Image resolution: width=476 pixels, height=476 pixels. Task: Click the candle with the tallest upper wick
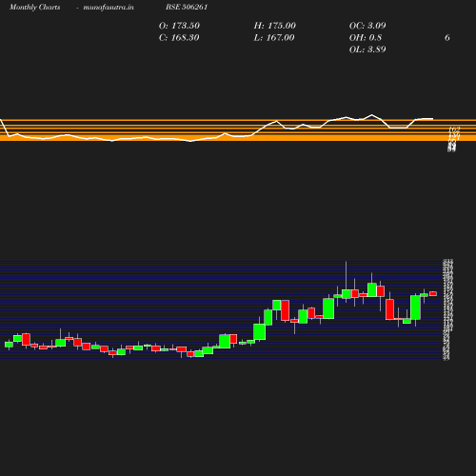[347, 294]
